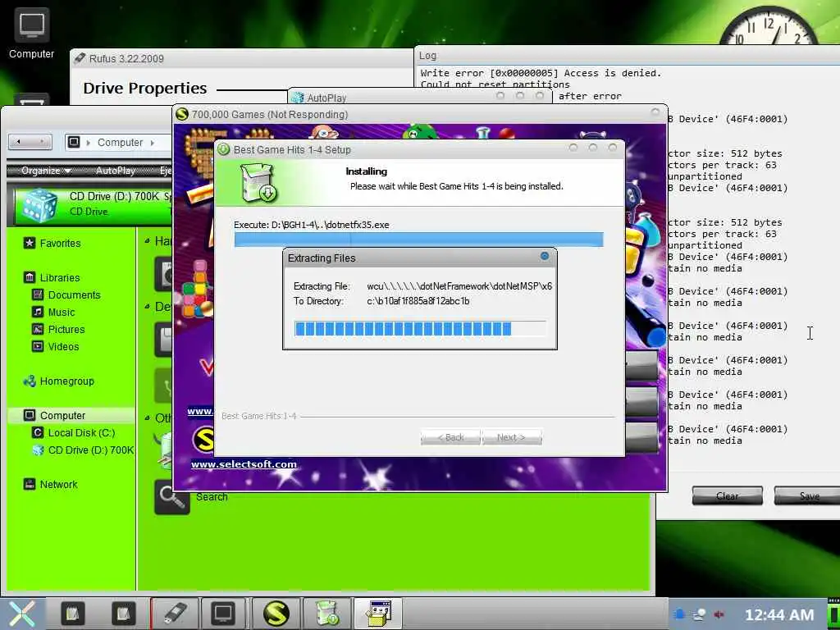Switch to 700,000 Games taskbar icon

point(276,614)
